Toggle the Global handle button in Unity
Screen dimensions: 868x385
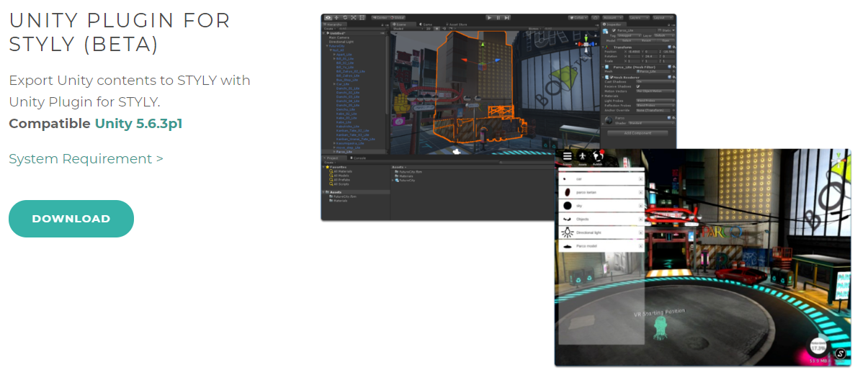click(398, 17)
